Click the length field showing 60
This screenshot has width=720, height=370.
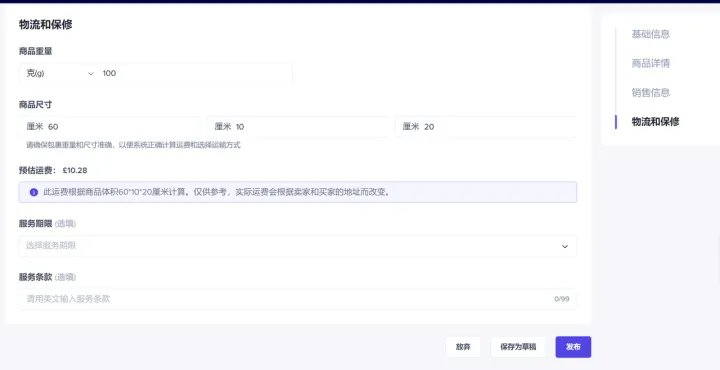[110, 127]
